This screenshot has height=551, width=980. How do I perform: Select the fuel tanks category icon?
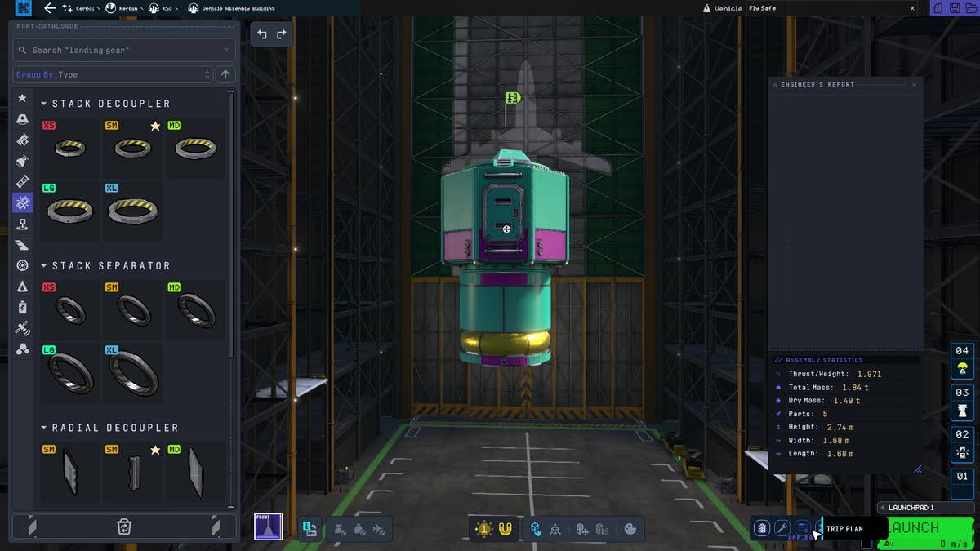coord(22,140)
